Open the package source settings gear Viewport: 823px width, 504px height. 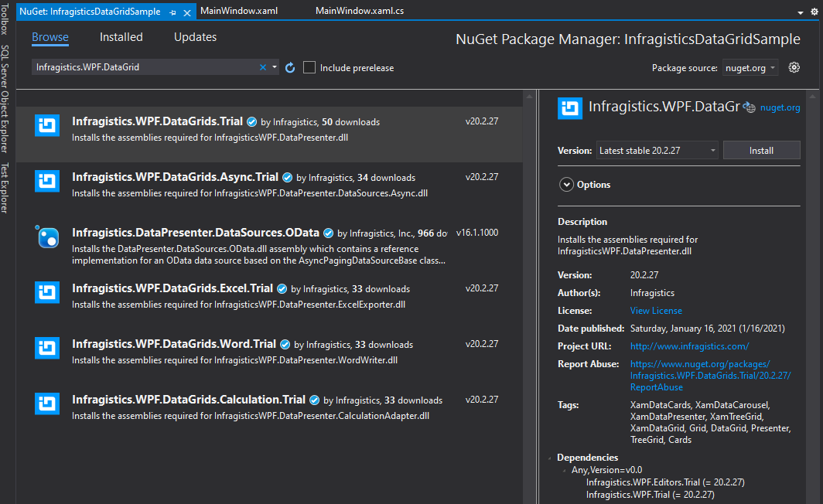[794, 67]
